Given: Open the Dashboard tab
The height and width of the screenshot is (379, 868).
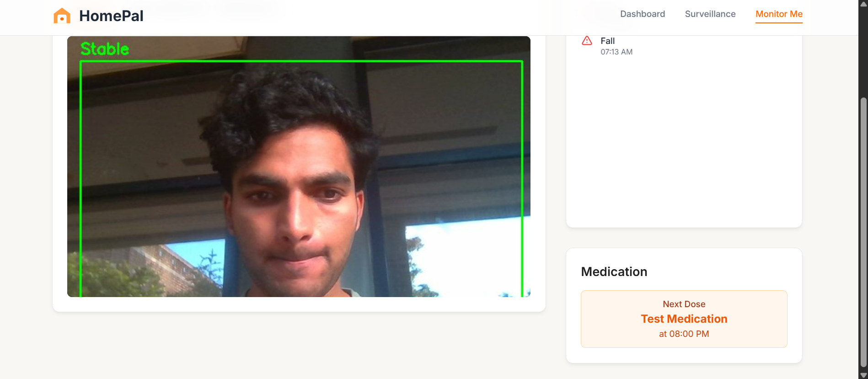Looking at the screenshot, I should pos(643,14).
